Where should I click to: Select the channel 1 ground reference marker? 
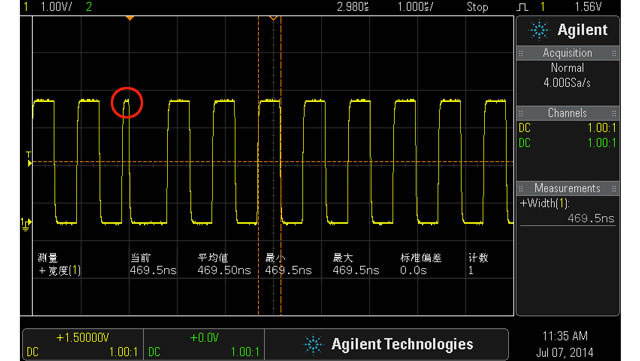point(26,224)
